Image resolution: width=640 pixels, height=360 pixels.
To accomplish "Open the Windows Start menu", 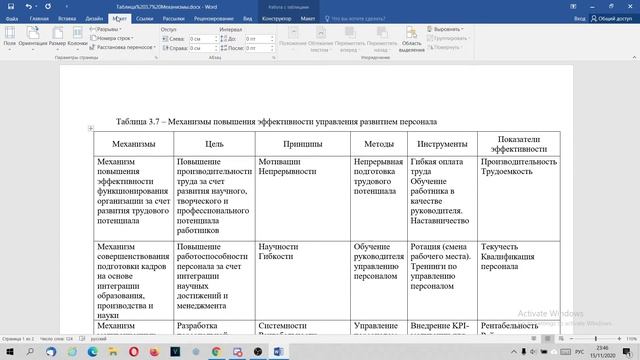I will (x=9, y=351).
